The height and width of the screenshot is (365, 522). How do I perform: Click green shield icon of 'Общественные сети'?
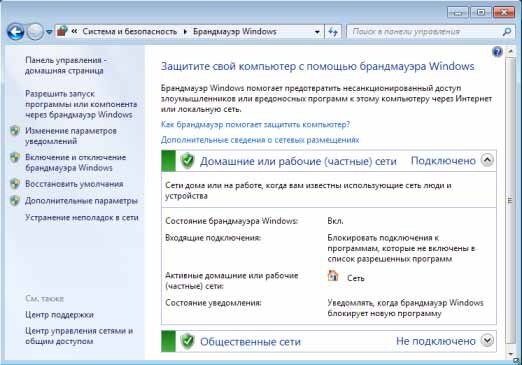click(x=187, y=341)
